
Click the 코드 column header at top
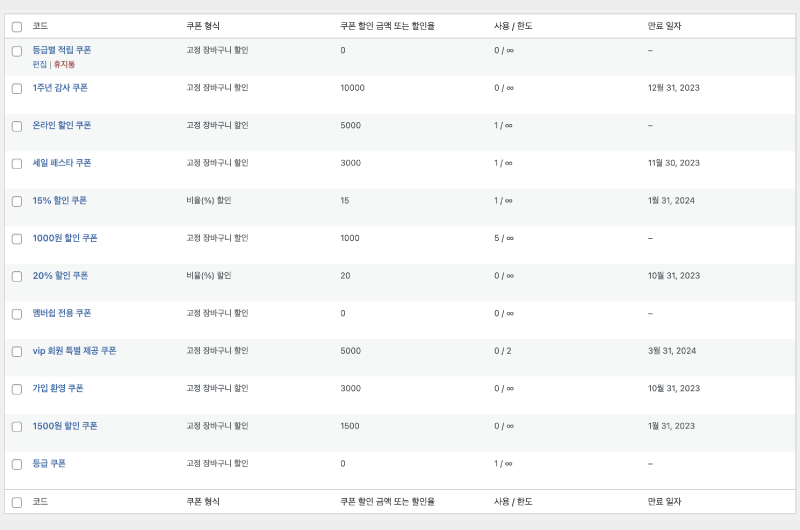pos(40,26)
